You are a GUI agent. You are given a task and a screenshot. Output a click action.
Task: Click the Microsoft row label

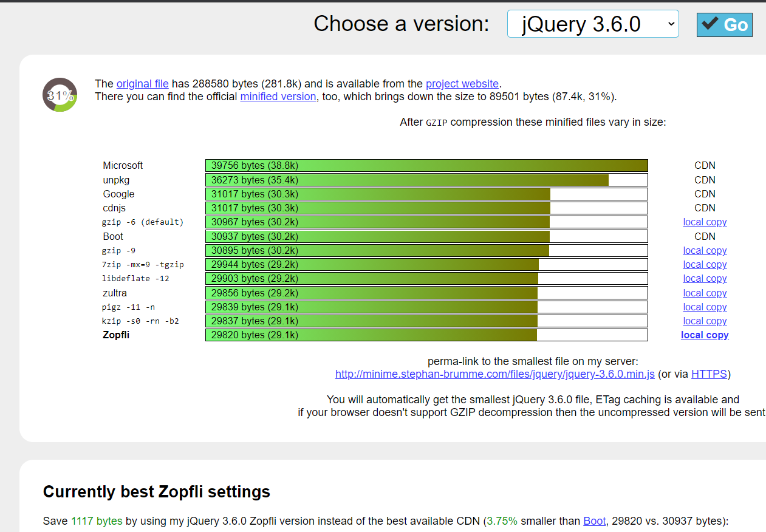[123, 166]
